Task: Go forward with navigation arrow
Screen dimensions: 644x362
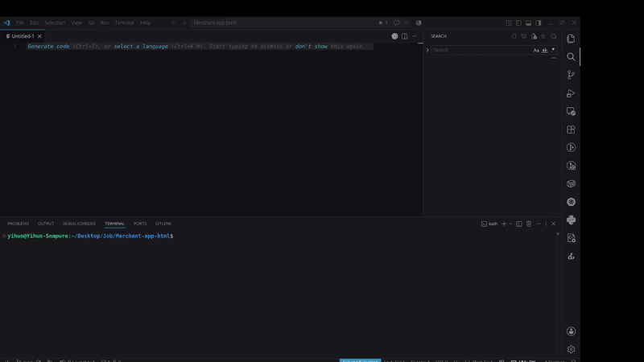Action: point(184,23)
